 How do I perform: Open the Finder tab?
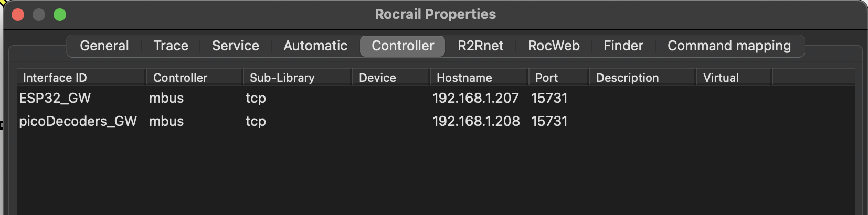(x=623, y=46)
